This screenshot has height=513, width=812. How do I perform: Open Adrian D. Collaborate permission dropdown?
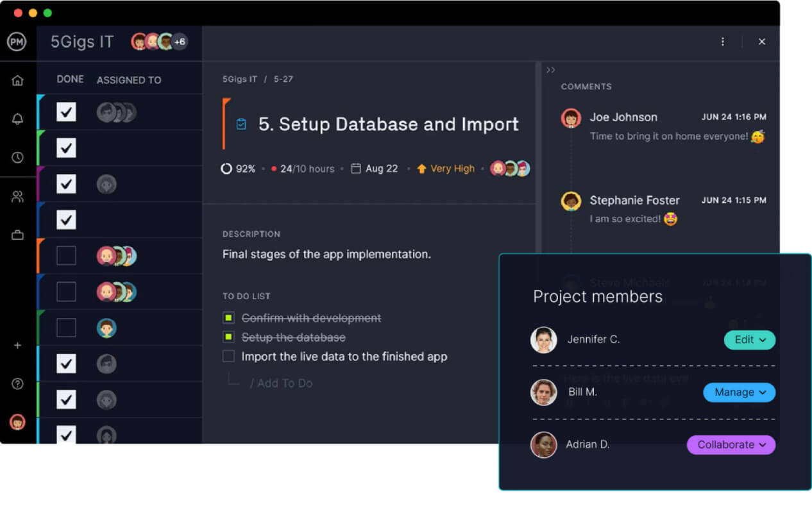point(731,445)
